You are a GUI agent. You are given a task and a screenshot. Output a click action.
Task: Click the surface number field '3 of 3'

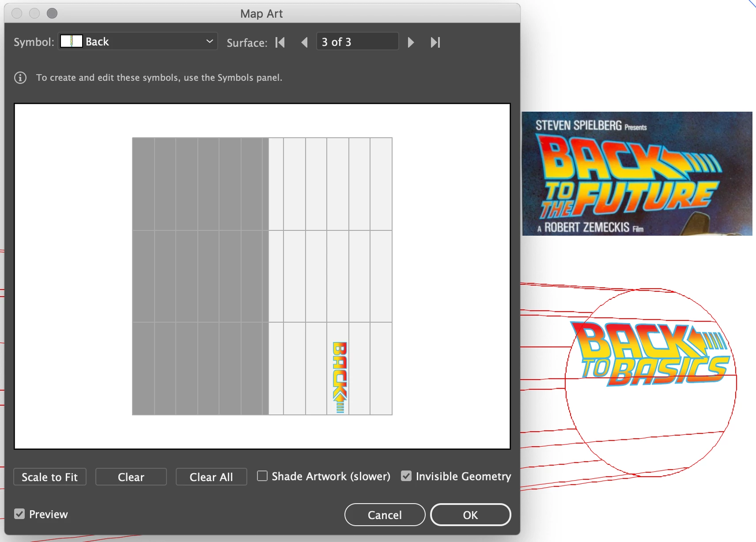pos(357,41)
